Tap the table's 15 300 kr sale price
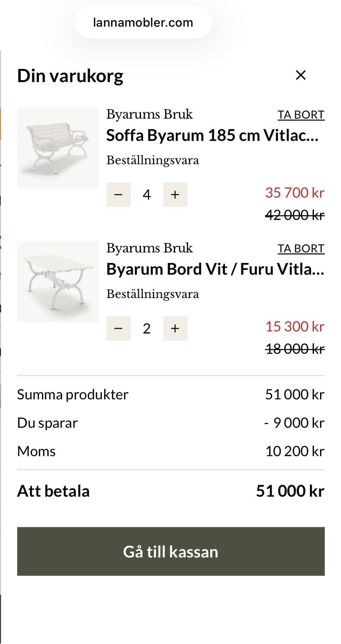341x644 pixels. (294, 327)
